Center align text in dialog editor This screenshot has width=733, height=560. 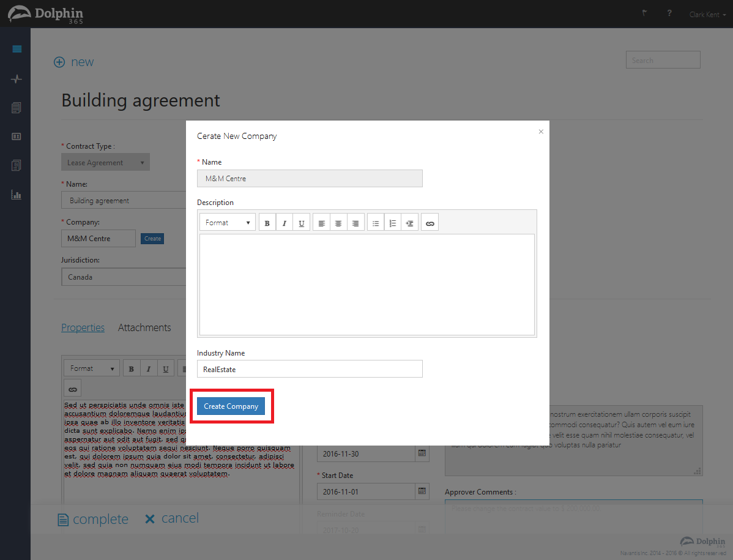pos(338,223)
